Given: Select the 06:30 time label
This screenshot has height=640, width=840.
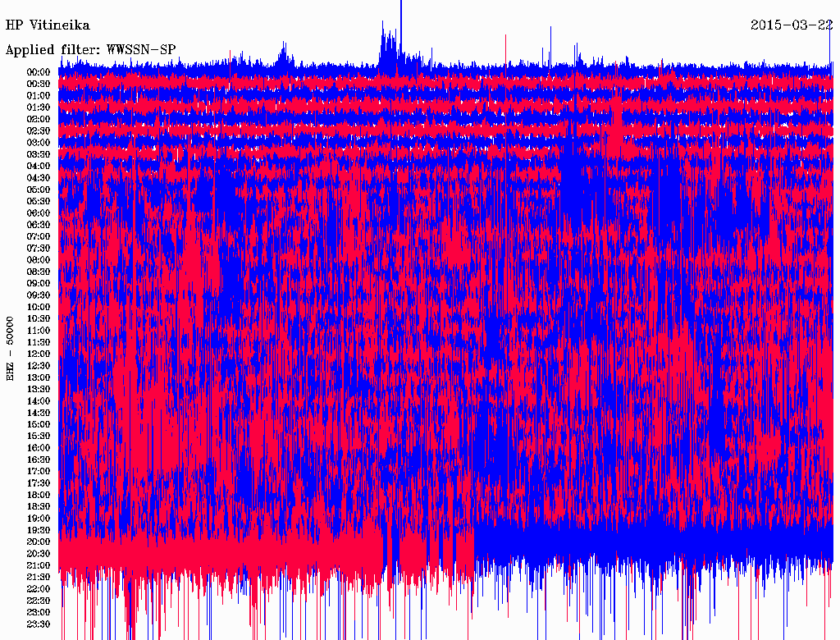Looking at the screenshot, I should tap(39, 225).
